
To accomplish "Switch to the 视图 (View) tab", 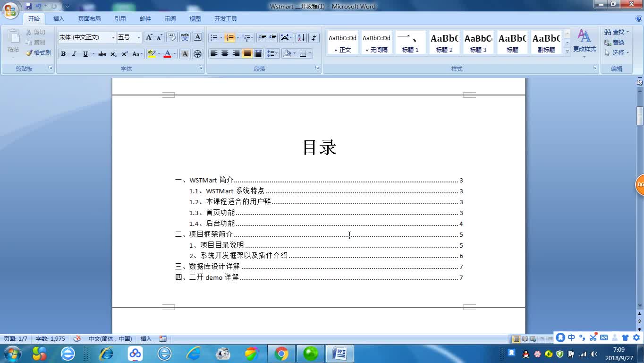I will (x=195, y=19).
